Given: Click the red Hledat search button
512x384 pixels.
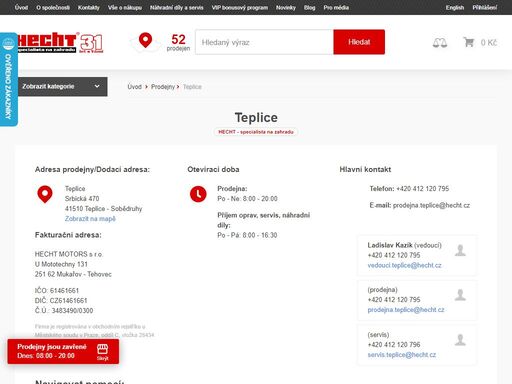Looking at the screenshot, I should pos(359,42).
